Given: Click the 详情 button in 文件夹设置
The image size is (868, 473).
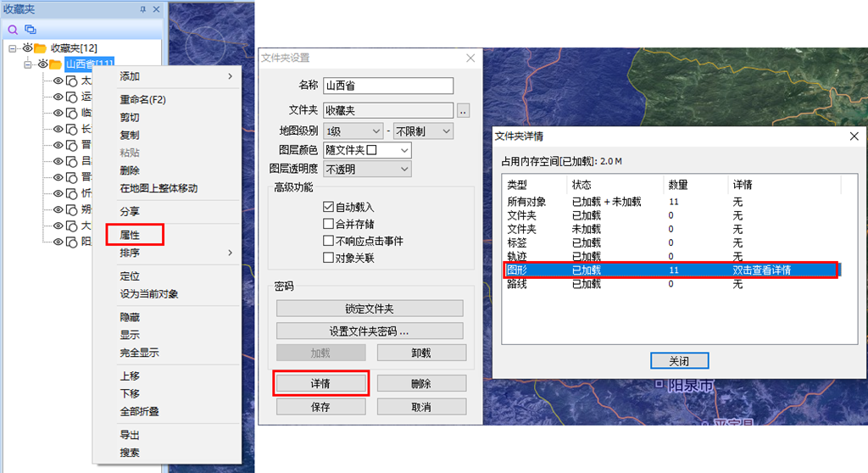Looking at the screenshot, I should tap(320, 384).
